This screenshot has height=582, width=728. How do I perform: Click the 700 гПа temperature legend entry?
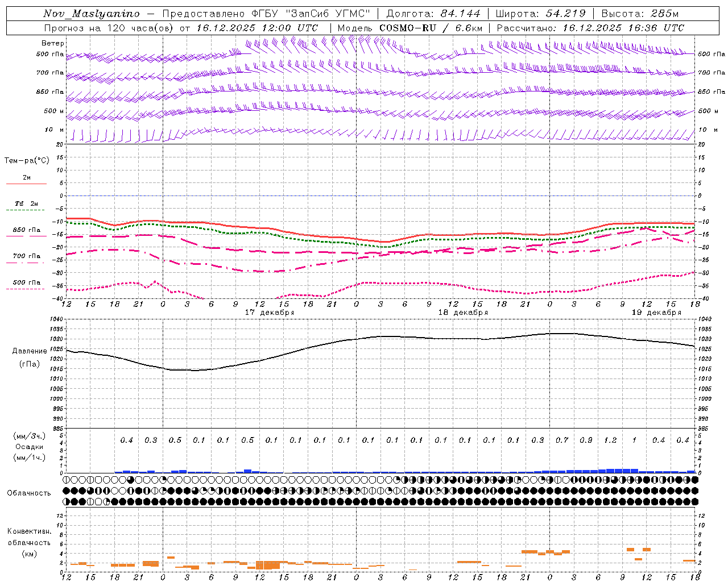(27, 256)
